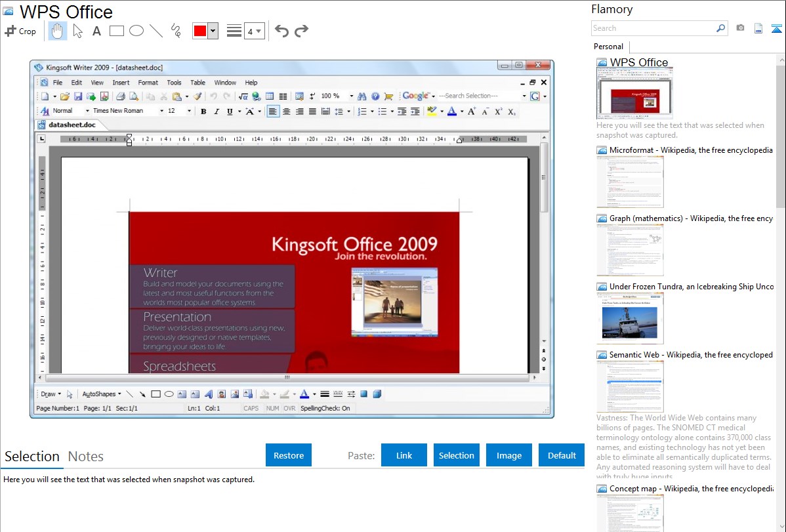The image size is (786, 532).
Task: Switch to the Notes tab
Action: [86, 457]
